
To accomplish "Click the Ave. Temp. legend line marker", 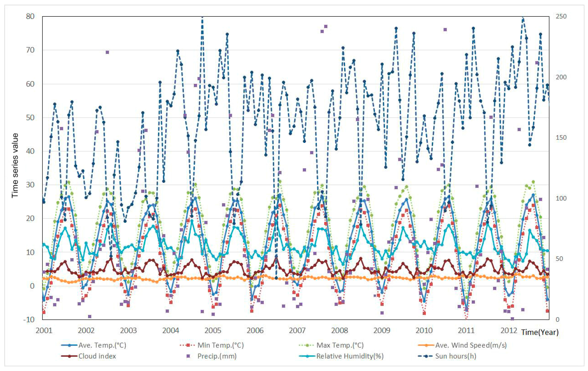I will [x=70, y=345].
